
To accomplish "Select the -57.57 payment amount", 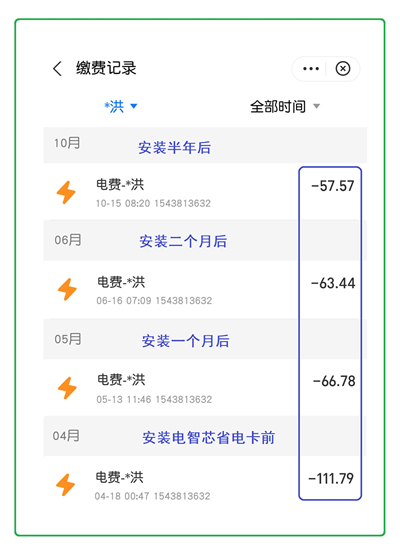I will 333,186.
